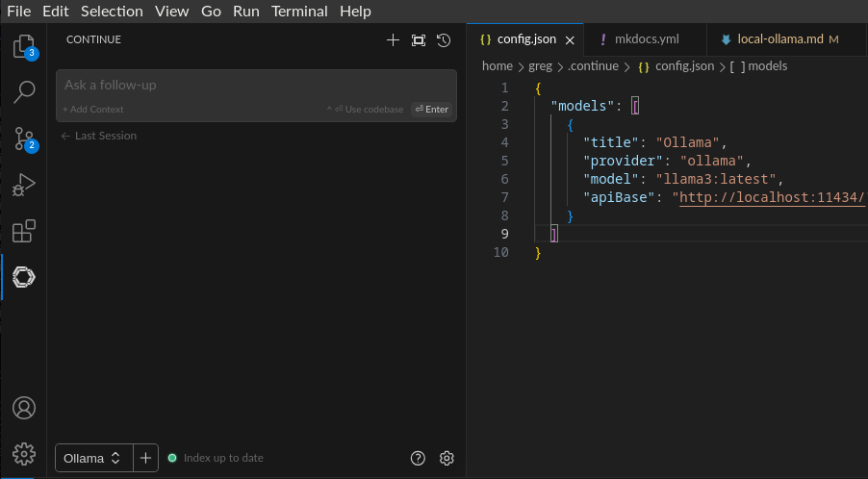The image size is (868, 479).
Task: Close the config.json tab
Action: click(570, 40)
